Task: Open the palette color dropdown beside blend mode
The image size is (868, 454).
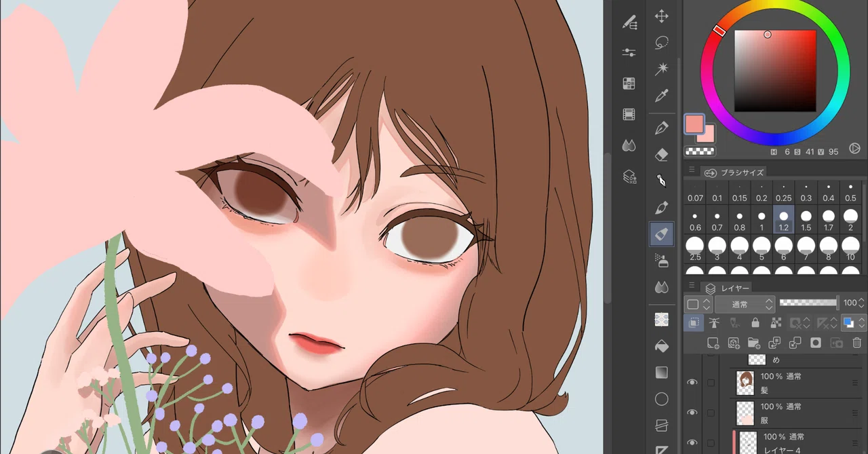Action: [697, 303]
